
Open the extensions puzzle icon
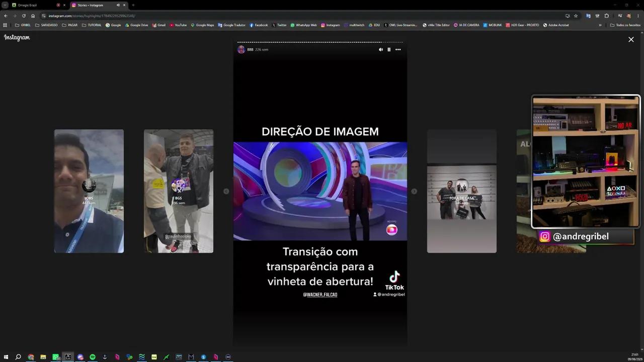pos(607,16)
